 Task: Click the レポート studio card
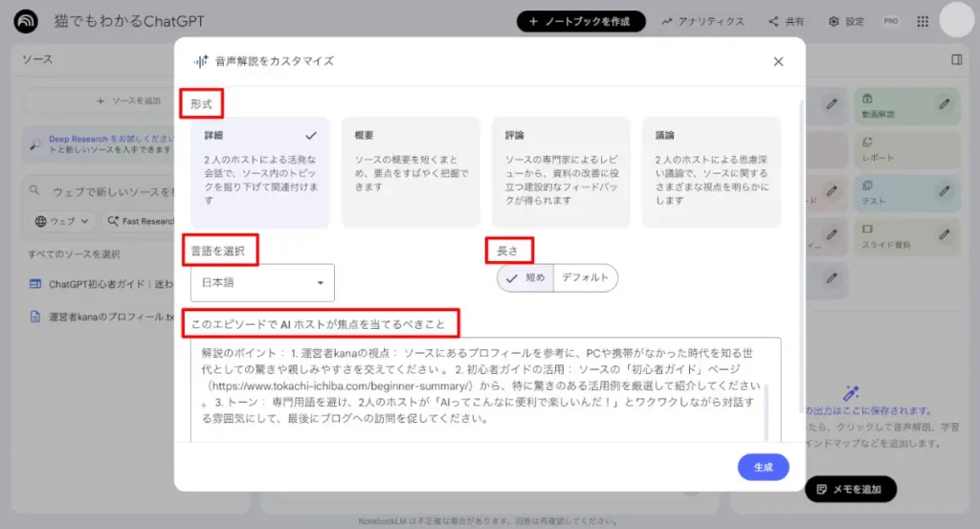click(906, 150)
